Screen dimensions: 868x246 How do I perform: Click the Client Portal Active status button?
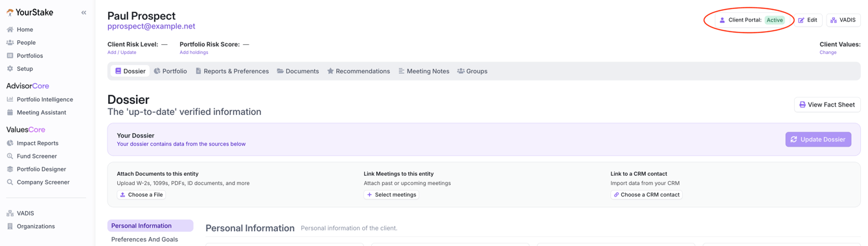point(751,20)
